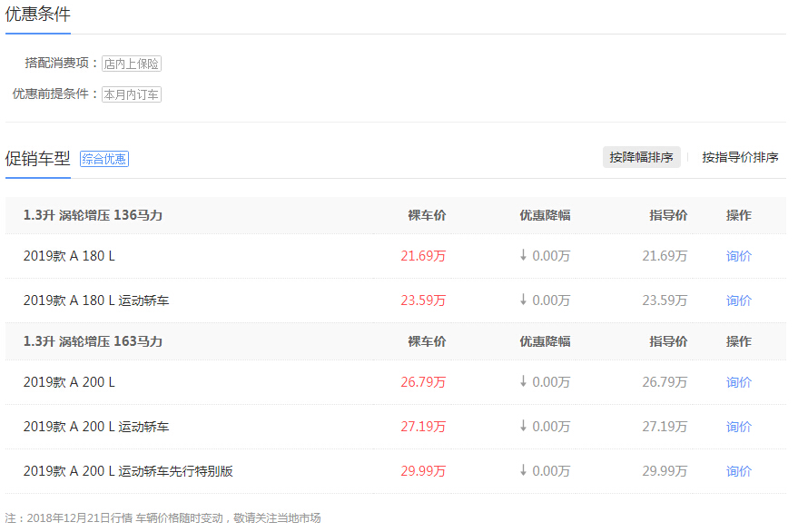Click 询价 for A 200 L 运动轿车先行特别版

(738, 471)
